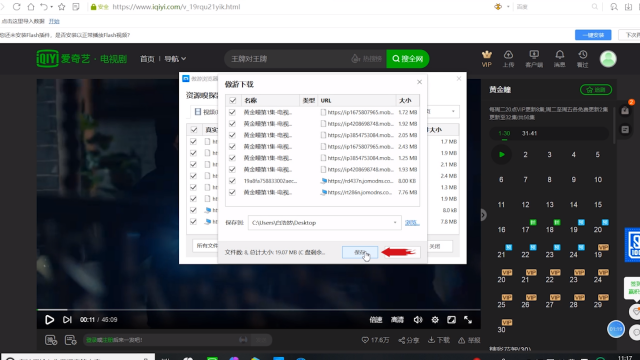Uncheck the 7.76 MB file checkbox
This screenshot has width=640, height=360.
[x=232, y=192]
